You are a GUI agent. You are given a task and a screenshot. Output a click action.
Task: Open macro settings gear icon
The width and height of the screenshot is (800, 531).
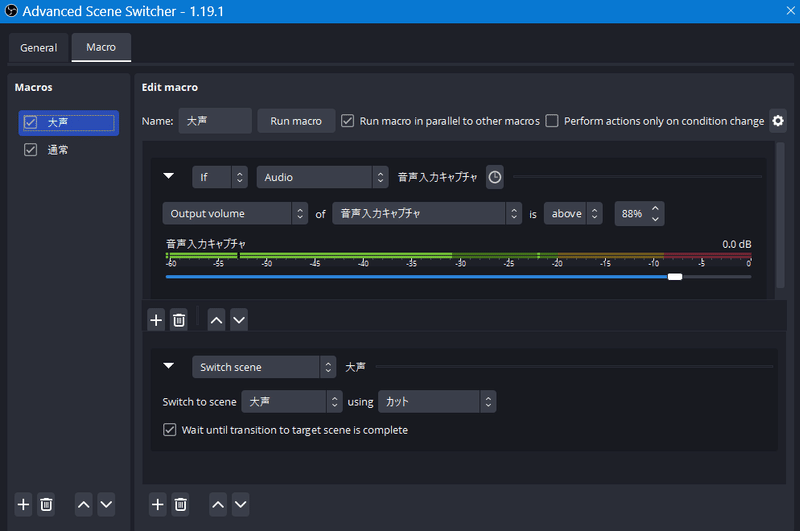click(778, 121)
